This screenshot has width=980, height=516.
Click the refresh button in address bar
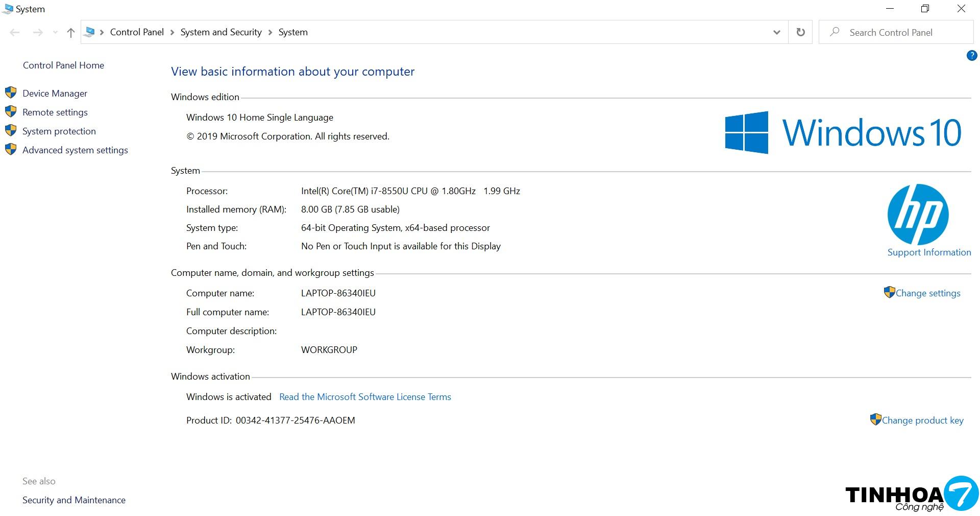click(x=800, y=32)
